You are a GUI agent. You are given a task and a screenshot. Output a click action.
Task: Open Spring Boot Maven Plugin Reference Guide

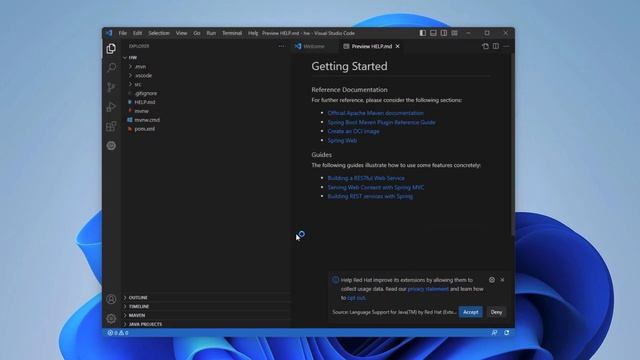382,122
